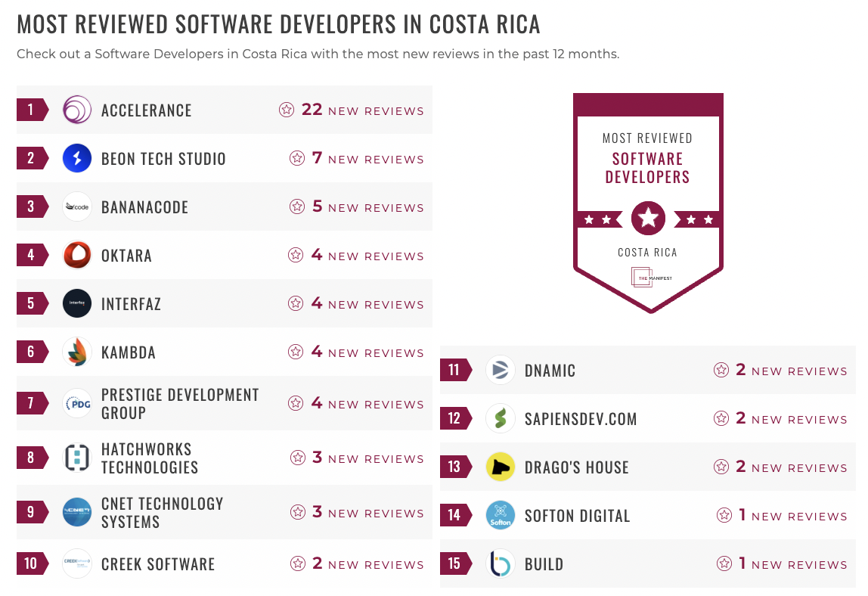Click the PDG Prestige Development Group logo
This screenshot has height=596, width=868.
click(76, 403)
